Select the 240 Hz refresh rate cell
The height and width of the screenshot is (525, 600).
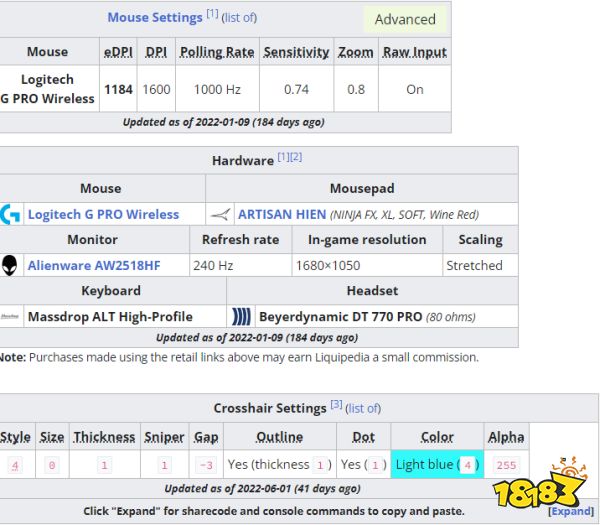click(241, 265)
